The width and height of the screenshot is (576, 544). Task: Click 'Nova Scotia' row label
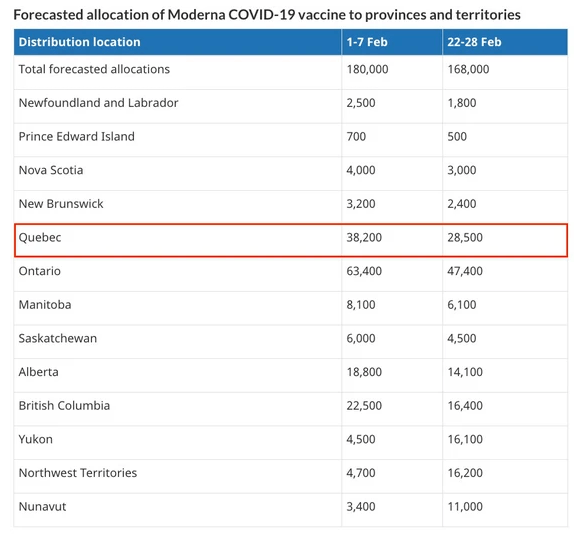(51, 170)
